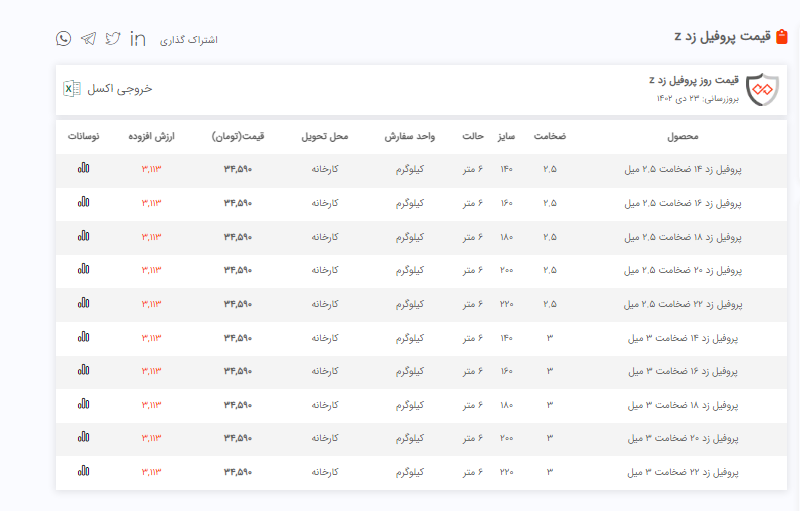Image resolution: width=800 pixels, height=511 pixels.
Task: Share page via Twitter icon
Action: [x=113, y=38]
